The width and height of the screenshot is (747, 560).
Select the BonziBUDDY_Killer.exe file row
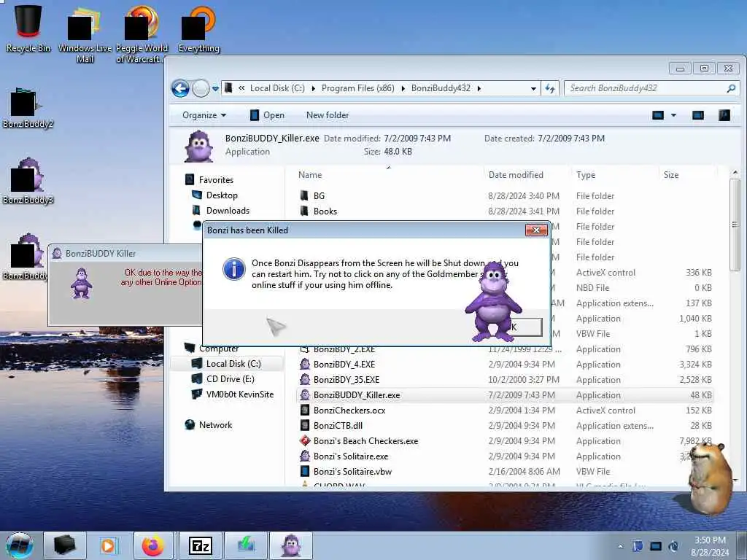[505, 394]
